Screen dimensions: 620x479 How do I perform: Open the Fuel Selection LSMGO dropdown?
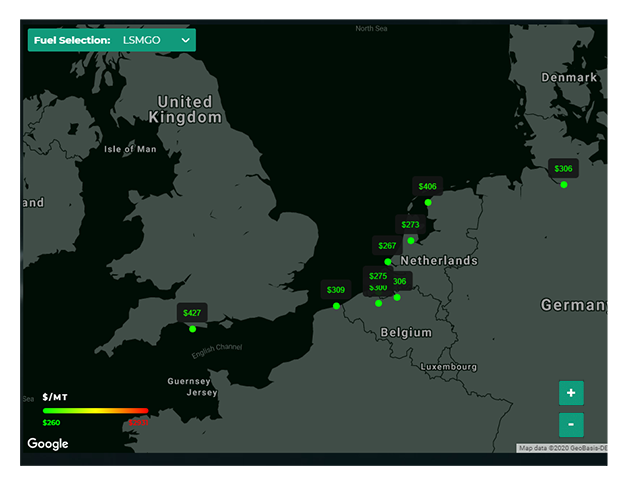point(112,40)
